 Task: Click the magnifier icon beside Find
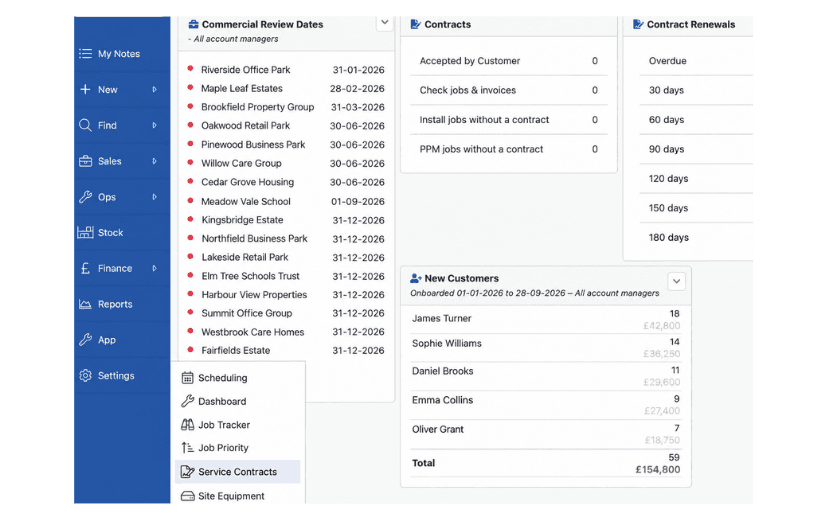pyautogui.click(x=85, y=125)
